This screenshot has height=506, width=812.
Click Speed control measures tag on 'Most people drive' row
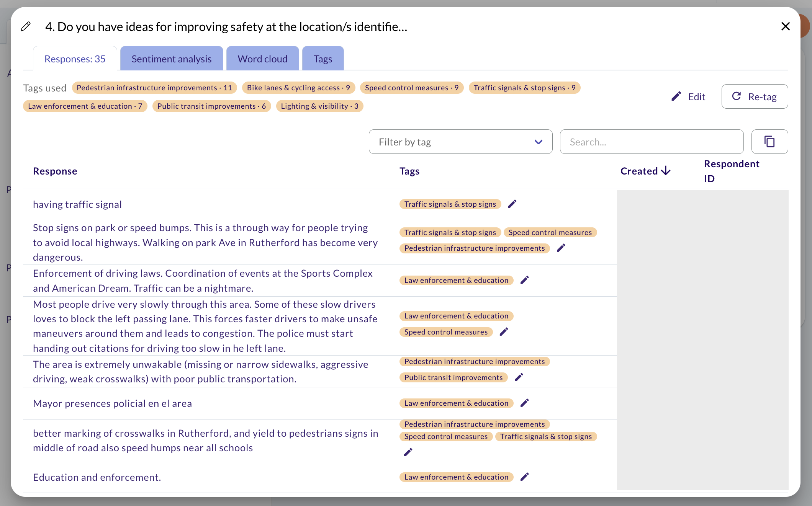tap(446, 332)
